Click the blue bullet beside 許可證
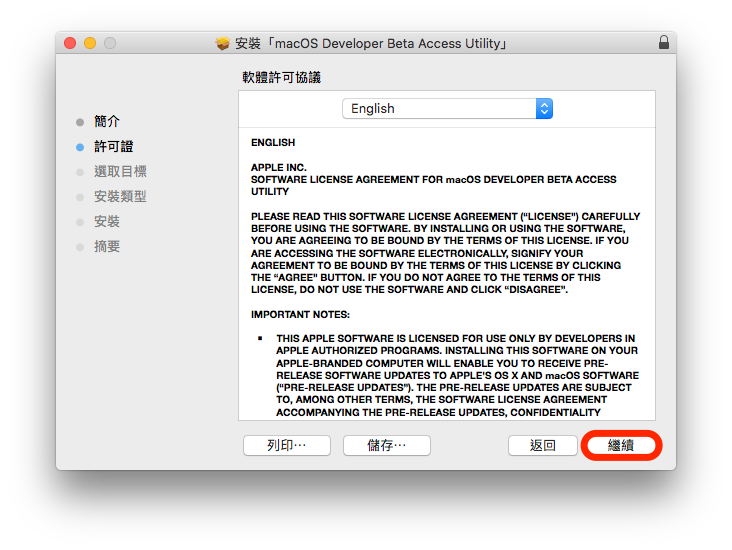 click(x=80, y=148)
